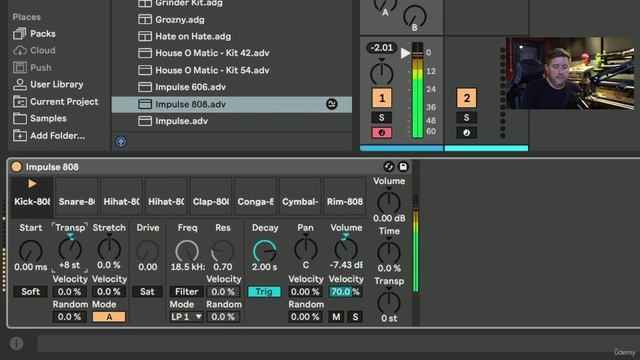640x360 pixels.
Task: Click the Drive knob
Action: [x=147, y=250]
